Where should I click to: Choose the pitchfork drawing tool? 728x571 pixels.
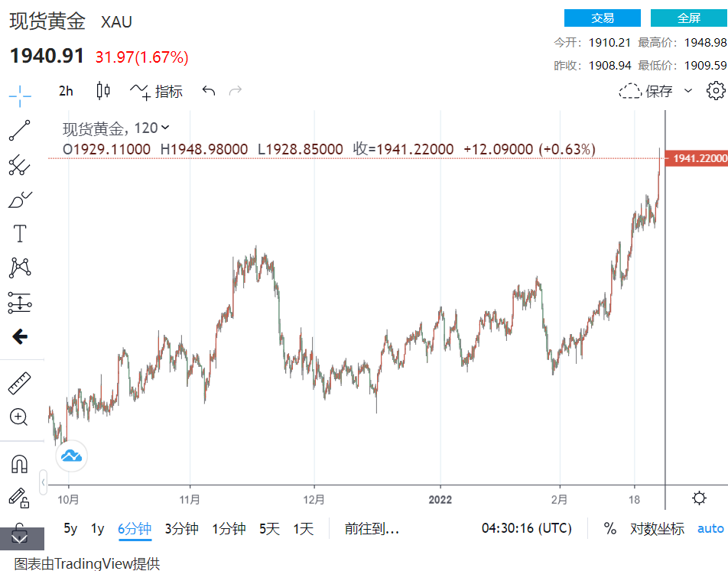20,164
